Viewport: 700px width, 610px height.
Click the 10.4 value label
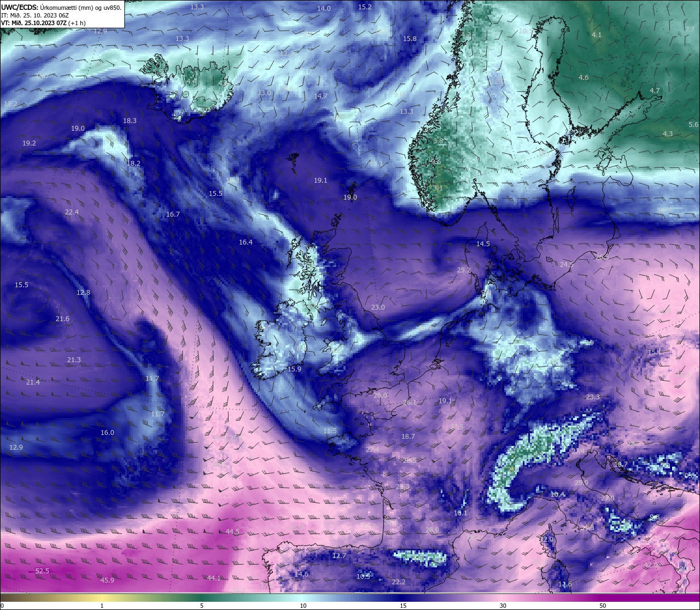pyautogui.click(x=558, y=494)
